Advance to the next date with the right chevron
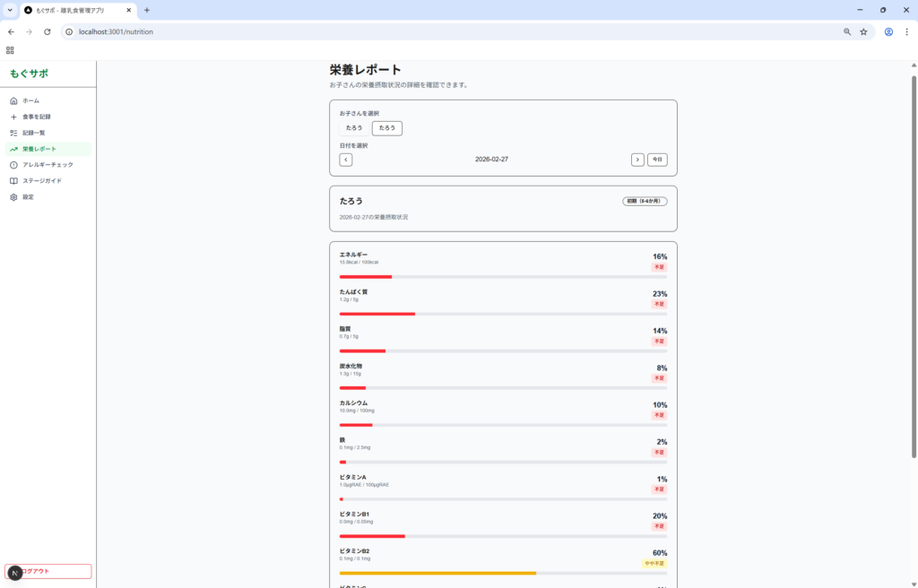The width and height of the screenshot is (918, 588). click(637, 160)
